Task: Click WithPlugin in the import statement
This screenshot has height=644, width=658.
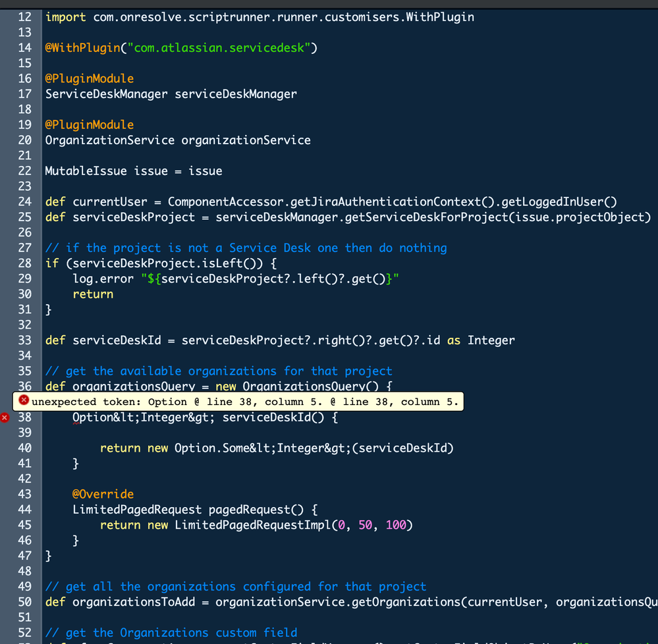Action: click(440, 17)
